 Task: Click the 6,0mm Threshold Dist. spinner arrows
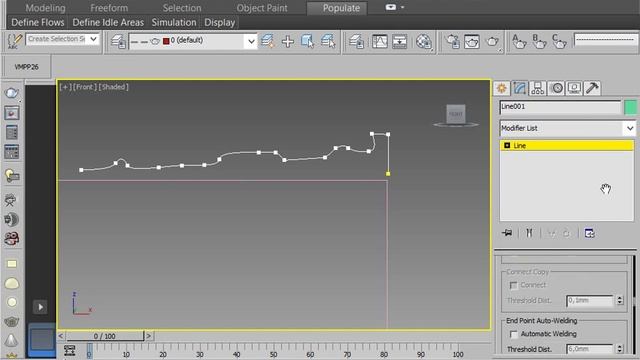coord(620,349)
